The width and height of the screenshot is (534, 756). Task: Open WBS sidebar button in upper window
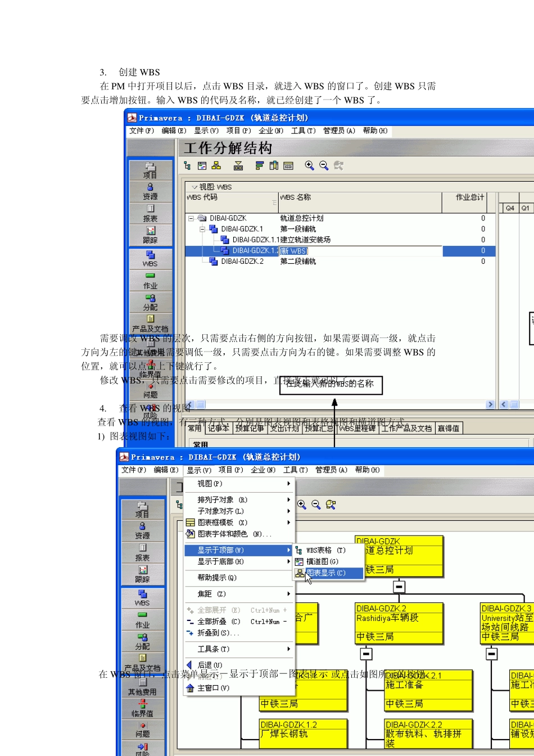150,259
